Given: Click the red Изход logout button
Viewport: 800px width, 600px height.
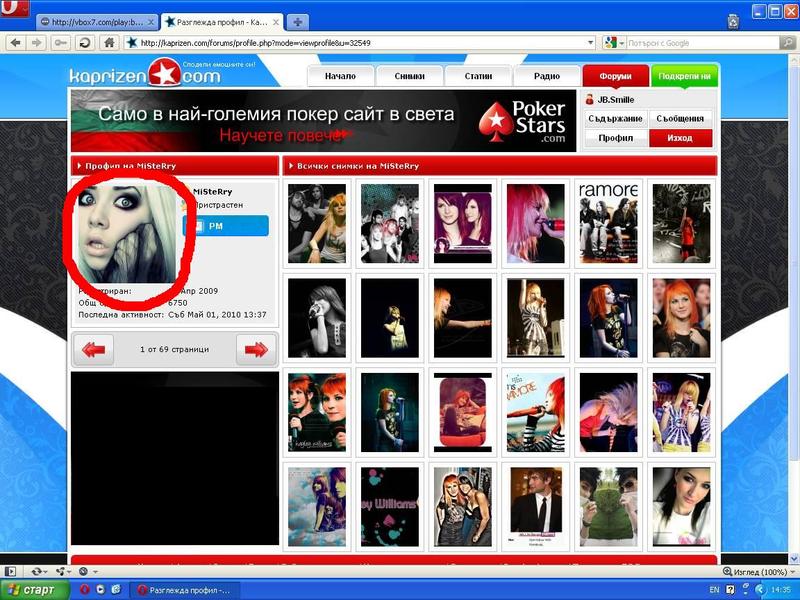Looking at the screenshot, I should click(680, 138).
